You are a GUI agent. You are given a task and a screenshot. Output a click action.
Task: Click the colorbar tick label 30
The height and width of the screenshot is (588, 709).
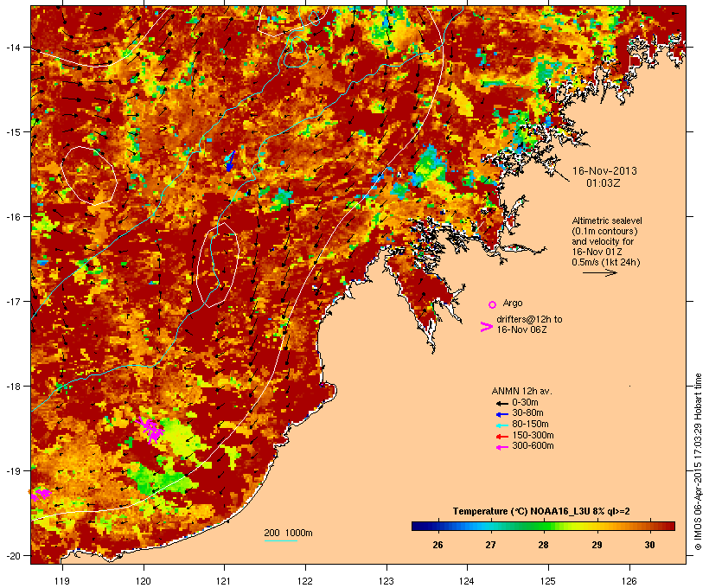point(649,545)
